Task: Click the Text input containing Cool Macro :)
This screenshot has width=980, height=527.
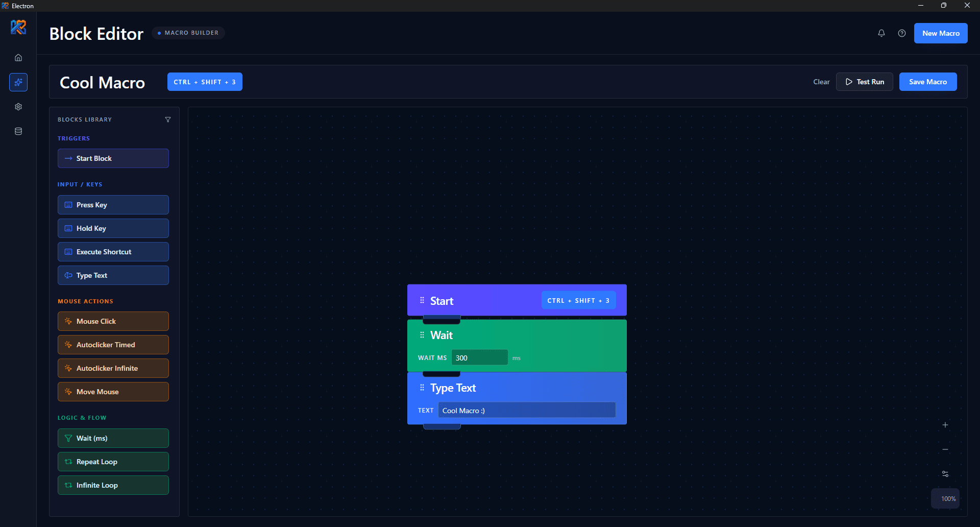Action: point(527,410)
